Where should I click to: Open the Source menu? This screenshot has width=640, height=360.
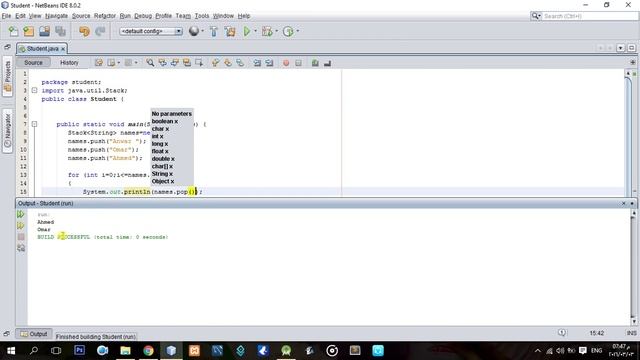81,16
